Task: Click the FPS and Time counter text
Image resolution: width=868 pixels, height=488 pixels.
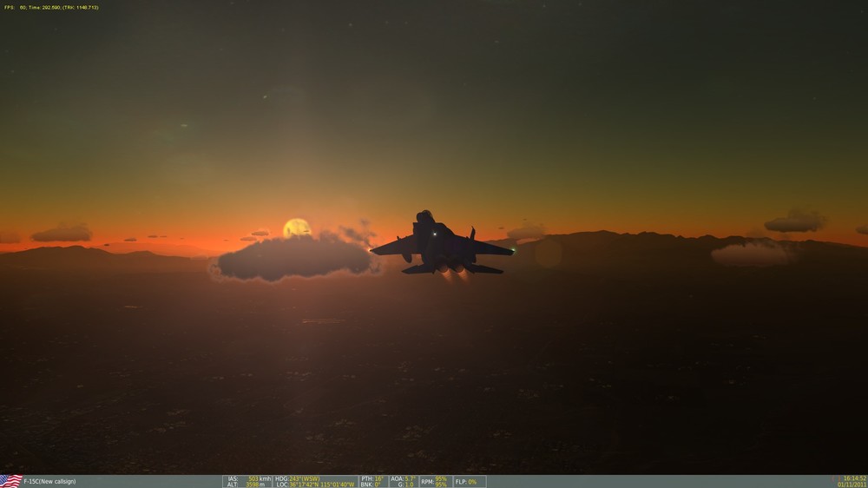Action: 51,8
